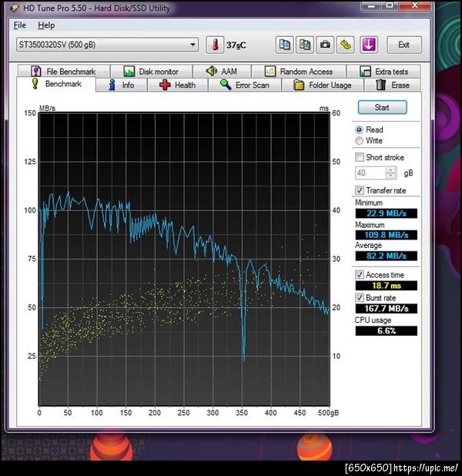The width and height of the screenshot is (462, 476).
Task: Click the HD Tune title bar icon
Action: point(14,8)
